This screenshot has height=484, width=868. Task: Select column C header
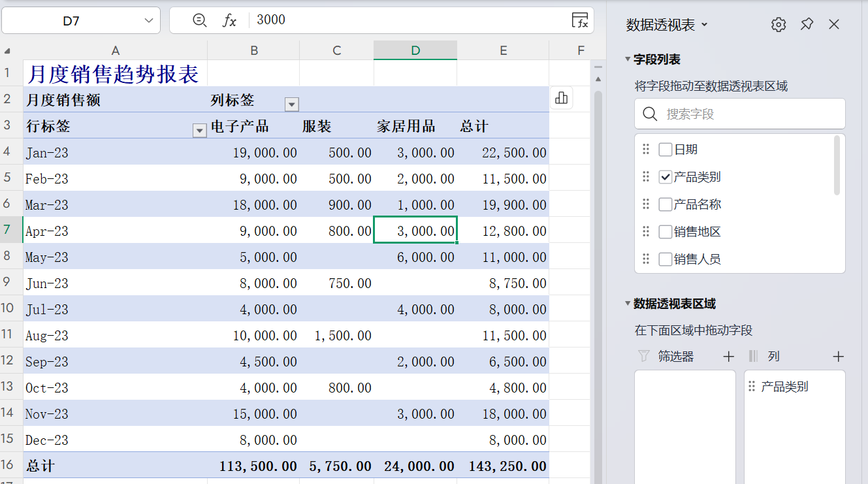click(x=337, y=50)
